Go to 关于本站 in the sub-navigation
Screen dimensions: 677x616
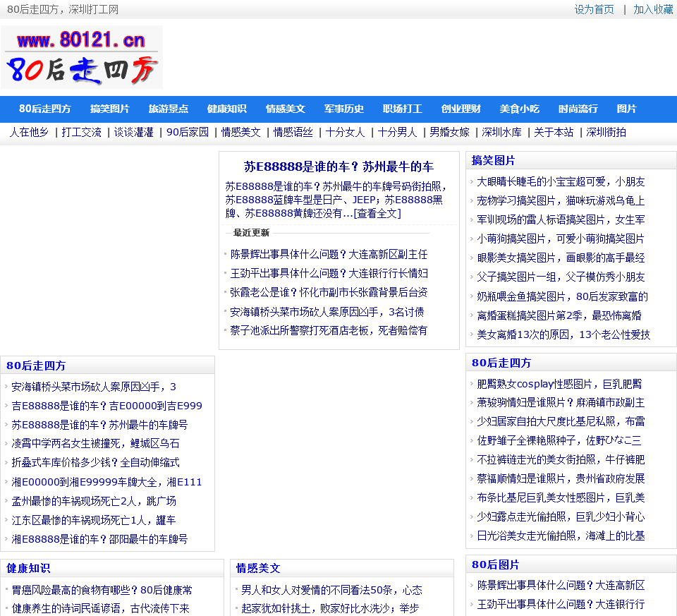pos(554,132)
